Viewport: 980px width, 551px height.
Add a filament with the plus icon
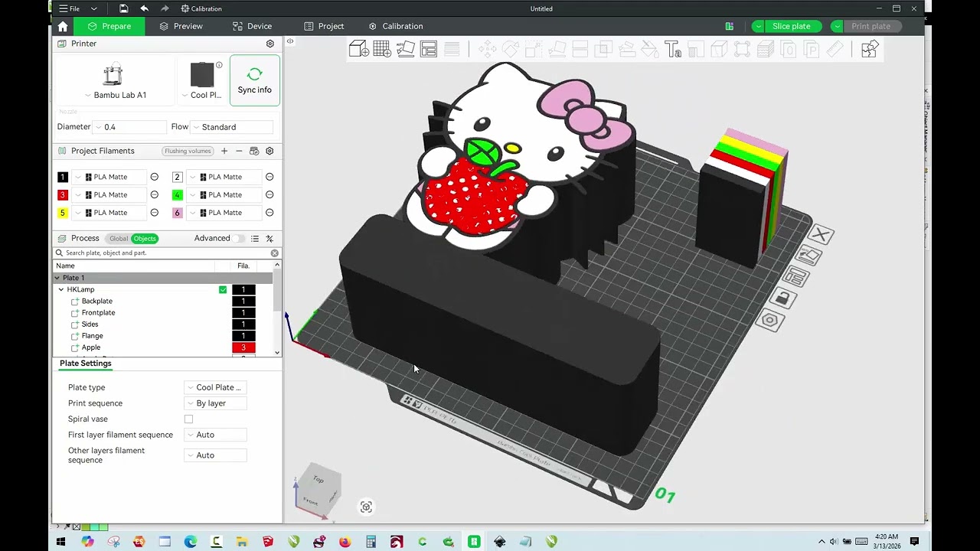point(224,151)
